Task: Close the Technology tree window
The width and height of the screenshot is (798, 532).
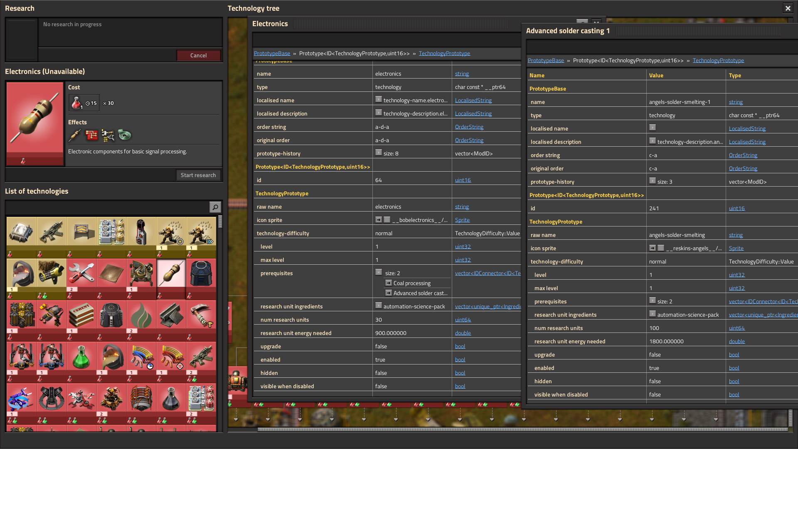Action: 788,8
